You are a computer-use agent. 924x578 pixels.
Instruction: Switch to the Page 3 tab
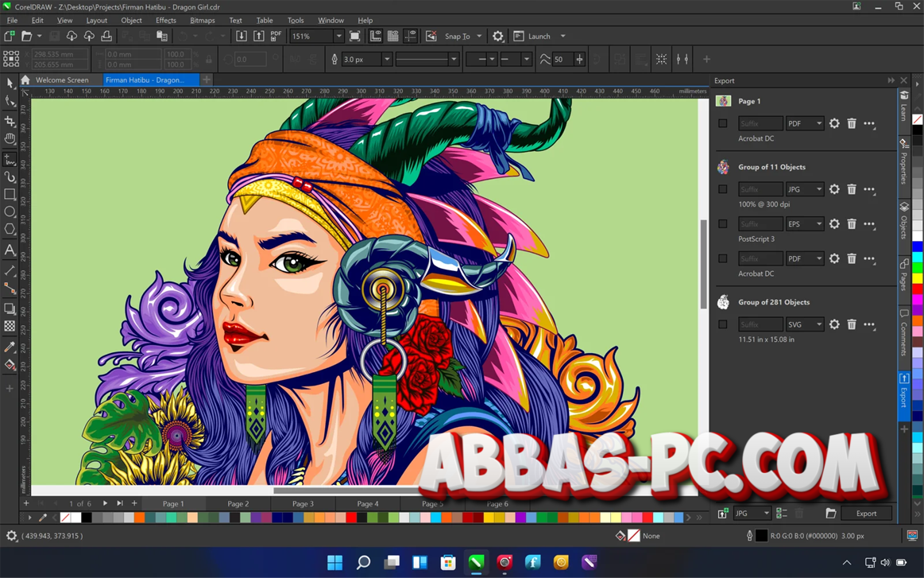(303, 503)
